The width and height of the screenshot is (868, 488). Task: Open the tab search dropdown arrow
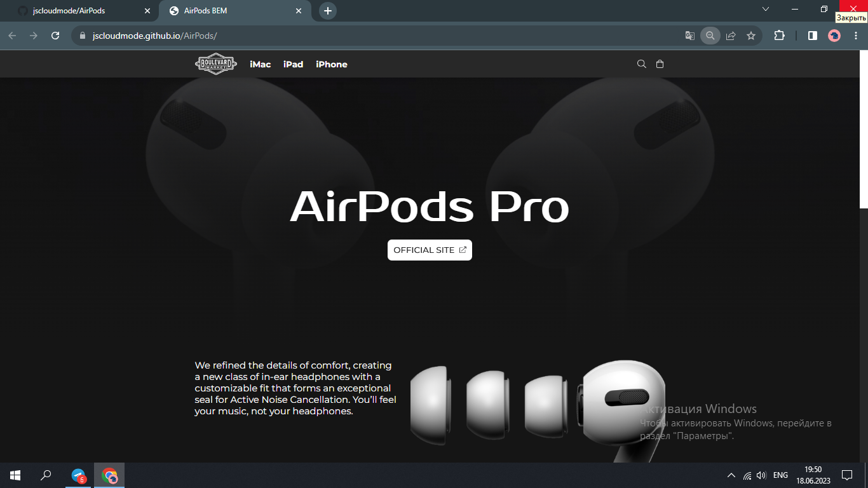[x=766, y=9]
